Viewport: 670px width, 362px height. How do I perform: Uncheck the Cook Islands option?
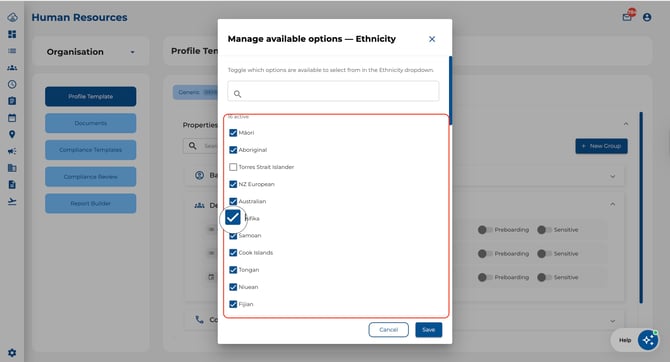233,253
